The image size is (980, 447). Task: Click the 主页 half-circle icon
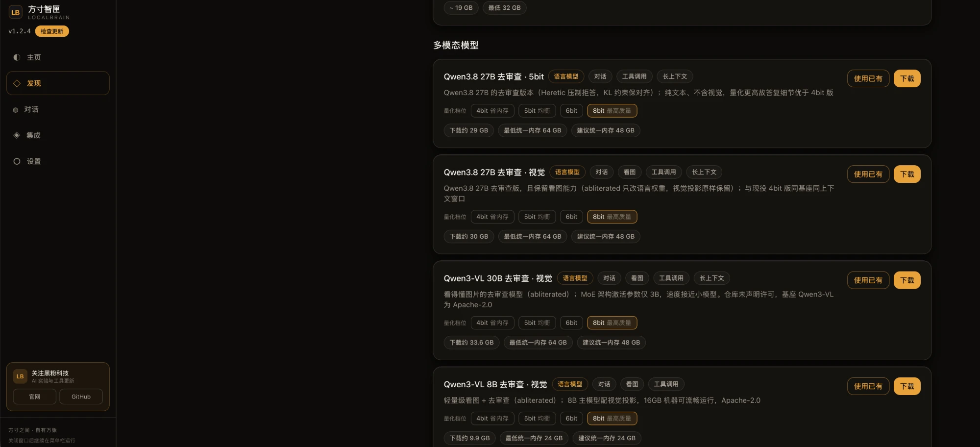point(17,57)
